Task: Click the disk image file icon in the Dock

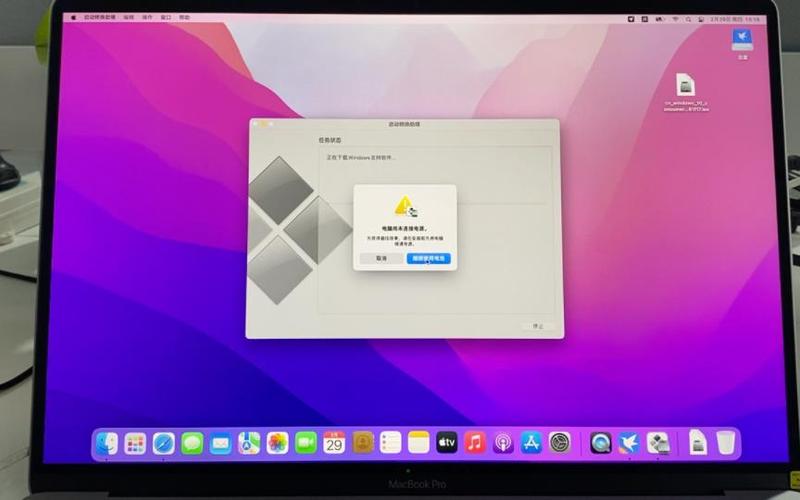Action: pyautogui.click(x=697, y=442)
